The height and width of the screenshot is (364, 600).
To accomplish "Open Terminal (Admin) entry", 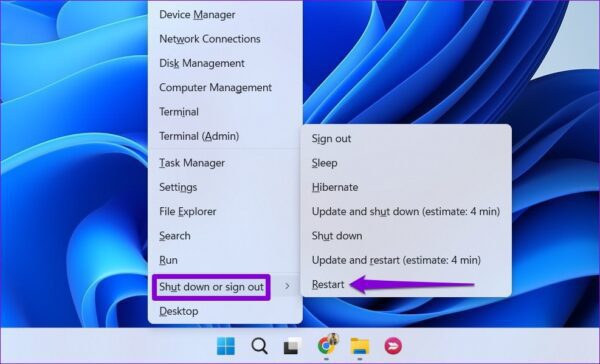I will pos(199,136).
